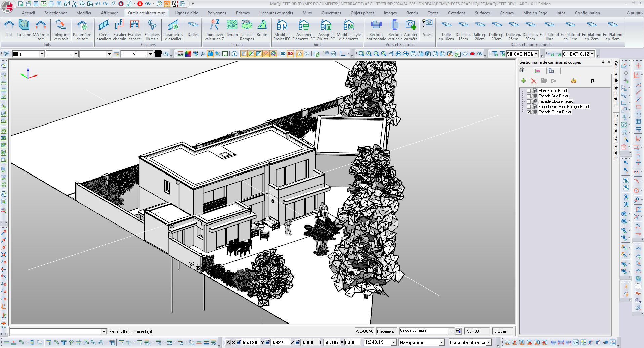Viewport: 644px width, 348px height.
Task: Click the green plus add camera icon
Action: point(523,81)
